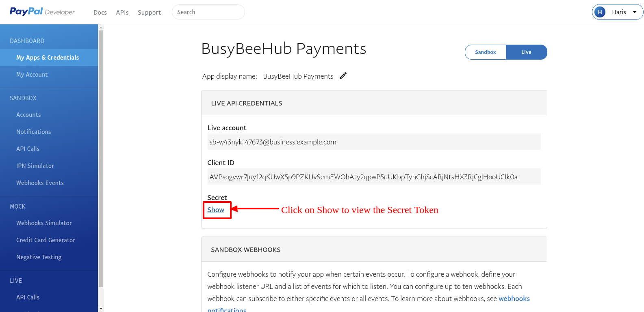Click the sidebar scroll up arrow
The width and height of the screenshot is (644, 312).
point(101,28)
